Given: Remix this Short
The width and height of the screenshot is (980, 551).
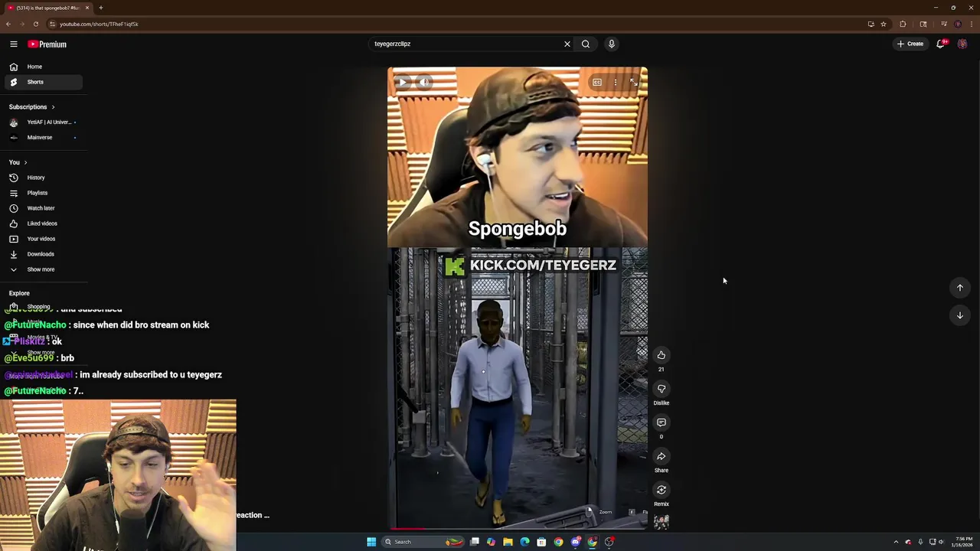Looking at the screenshot, I should tap(661, 491).
